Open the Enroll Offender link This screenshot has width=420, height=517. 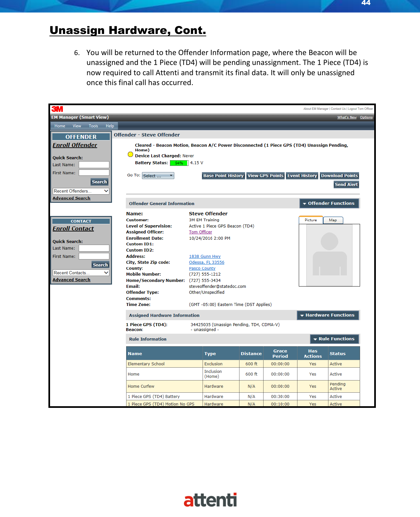click(75, 145)
